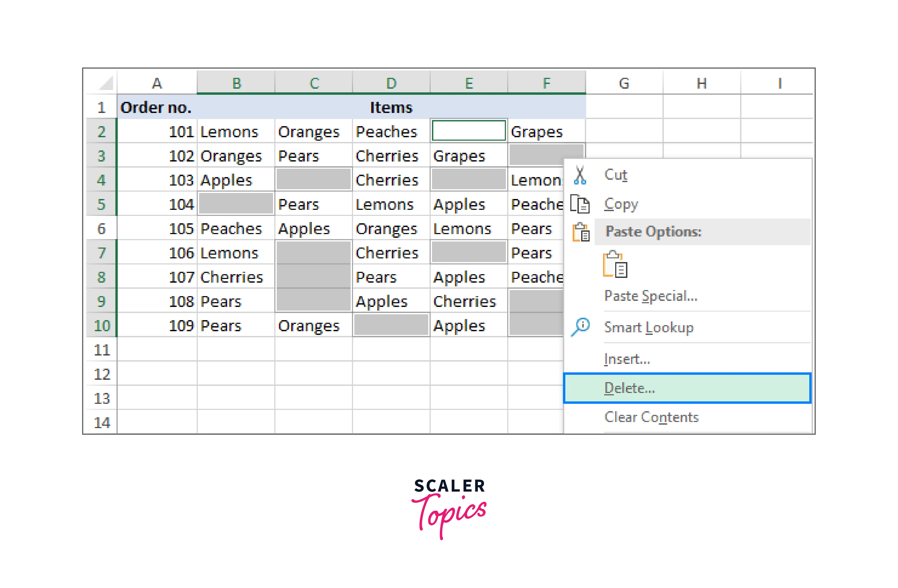The height and width of the screenshot is (588, 898).
Task: Click the Order no. header cell
Action: coord(156,108)
